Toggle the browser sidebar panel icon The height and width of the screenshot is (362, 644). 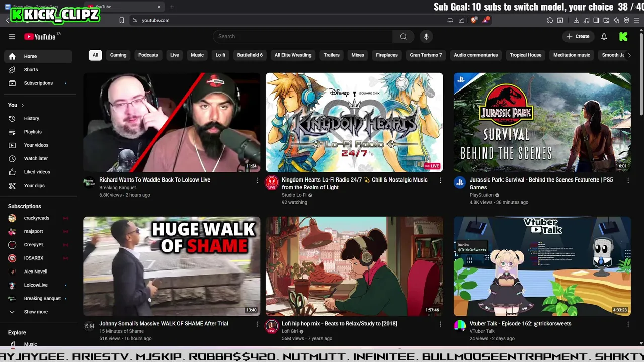596,20
